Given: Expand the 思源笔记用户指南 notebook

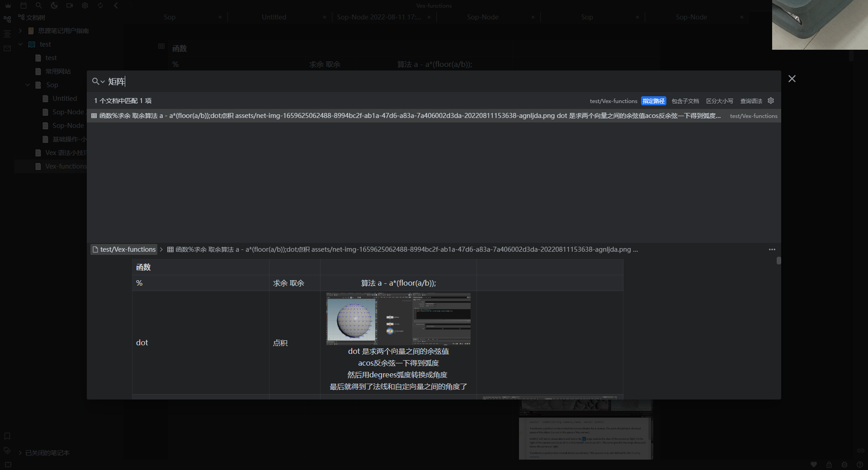Looking at the screenshot, I should pyautogui.click(x=20, y=31).
